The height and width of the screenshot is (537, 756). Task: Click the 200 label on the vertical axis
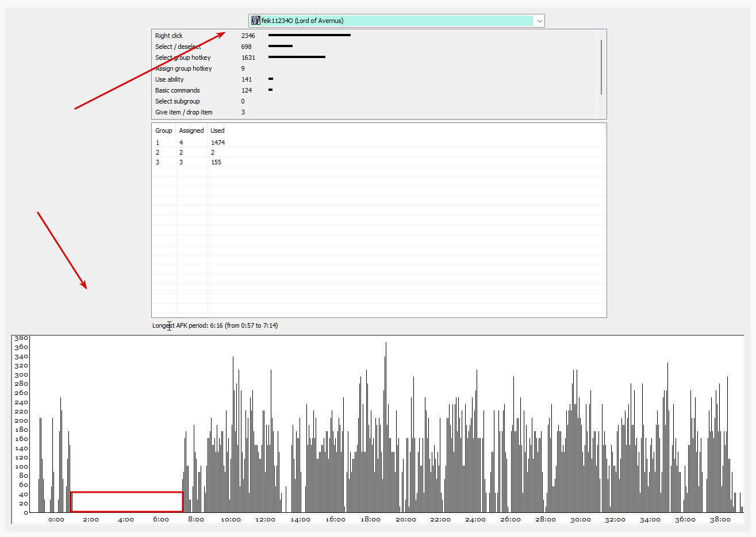[x=21, y=421]
